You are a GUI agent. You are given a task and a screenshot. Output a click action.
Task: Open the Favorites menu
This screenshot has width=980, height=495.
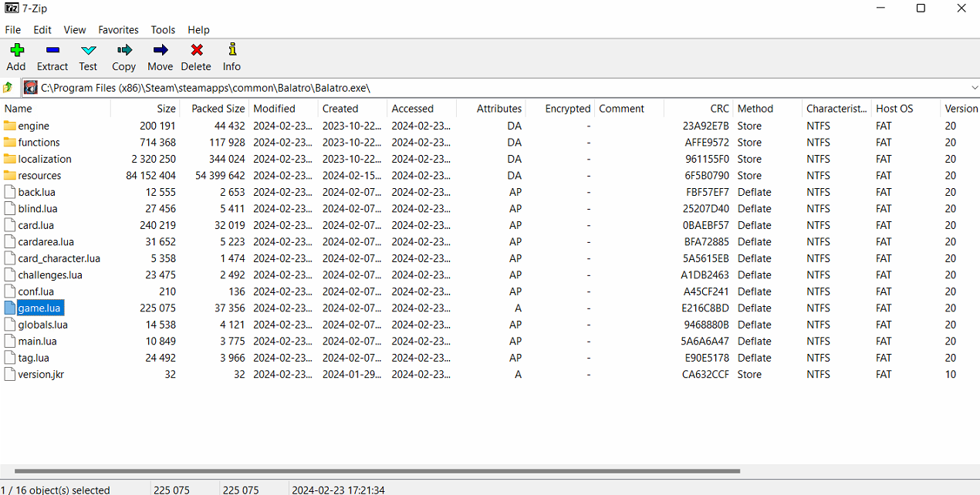[118, 30]
